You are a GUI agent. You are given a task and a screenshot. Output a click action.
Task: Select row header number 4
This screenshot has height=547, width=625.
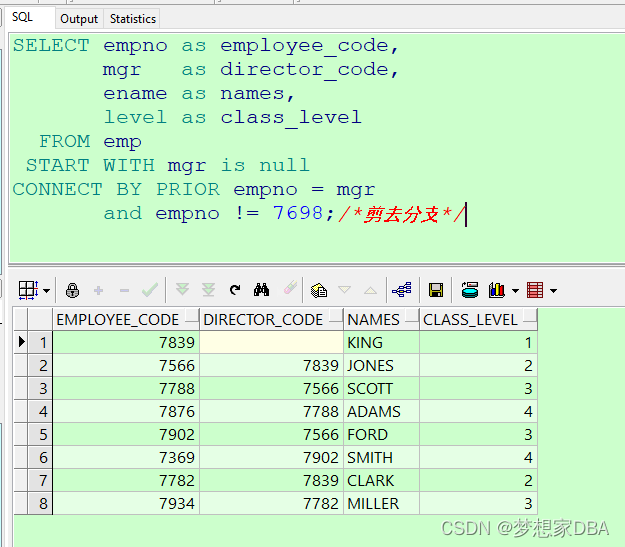click(40, 411)
